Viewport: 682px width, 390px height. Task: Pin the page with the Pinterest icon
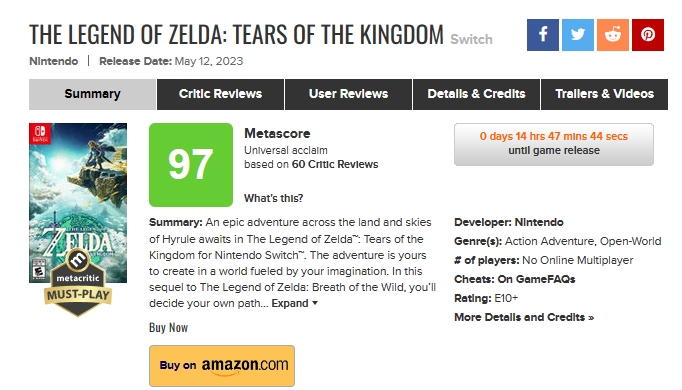click(648, 35)
